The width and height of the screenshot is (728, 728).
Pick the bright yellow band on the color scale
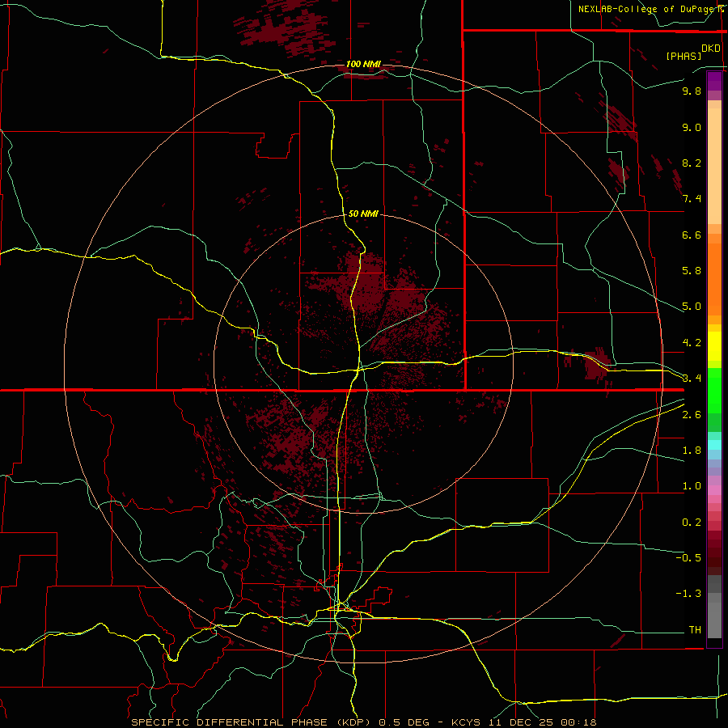click(x=714, y=346)
